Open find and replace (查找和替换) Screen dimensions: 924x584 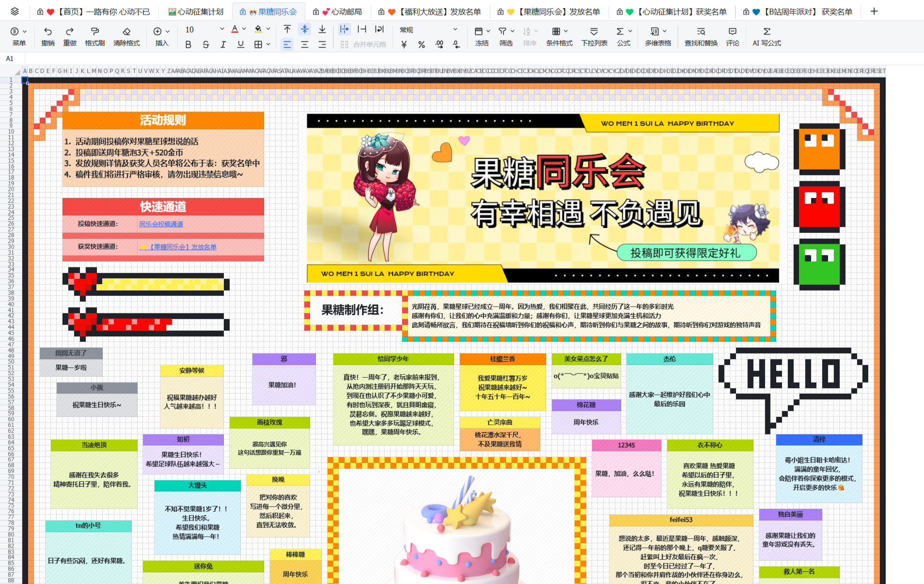coord(701,31)
